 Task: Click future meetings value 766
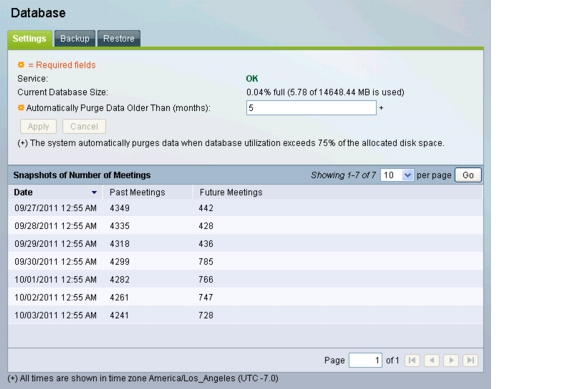coord(206,280)
